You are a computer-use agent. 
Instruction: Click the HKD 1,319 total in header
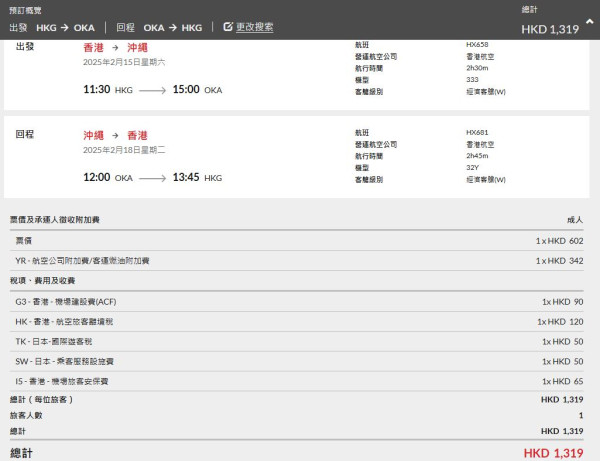pos(550,29)
